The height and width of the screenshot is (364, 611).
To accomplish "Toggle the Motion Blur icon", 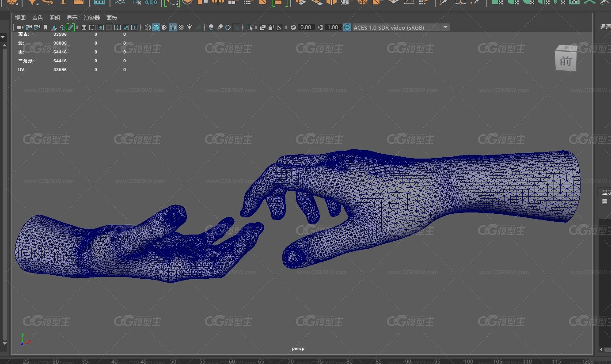I will [220, 27].
